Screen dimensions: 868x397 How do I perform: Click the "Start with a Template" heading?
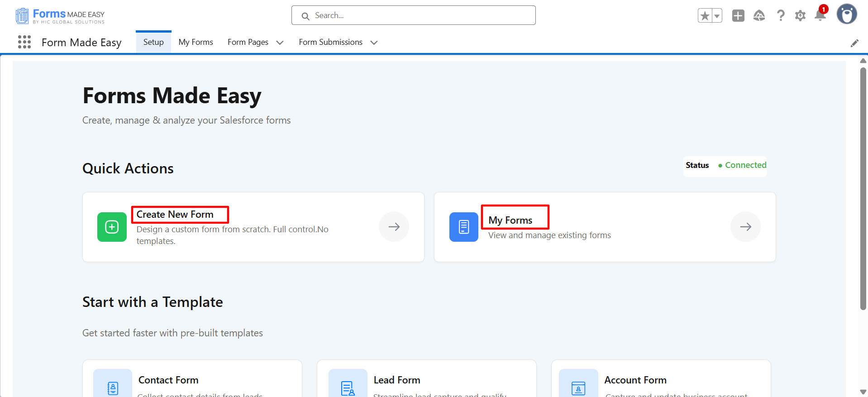coord(153,302)
